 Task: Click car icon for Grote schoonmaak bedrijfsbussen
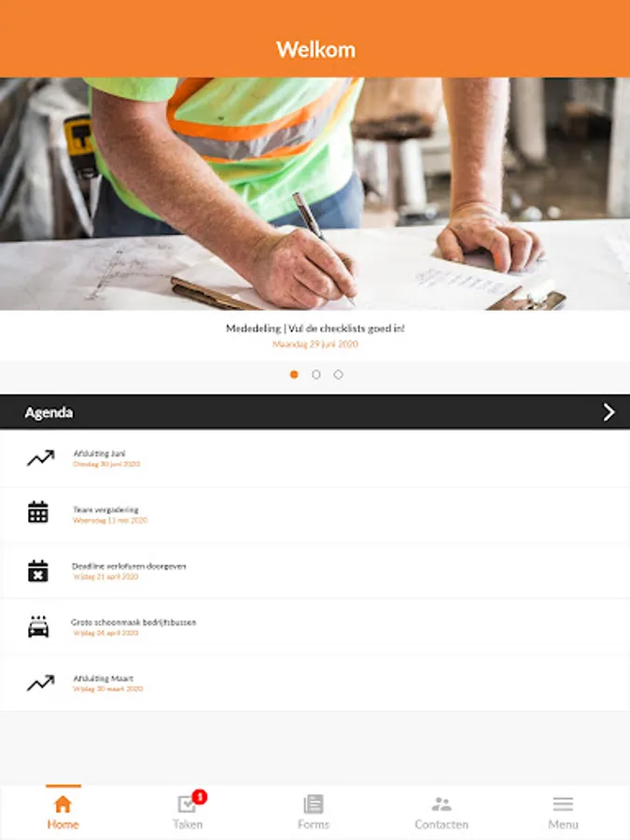pyautogui.click(x=38, y=626)
